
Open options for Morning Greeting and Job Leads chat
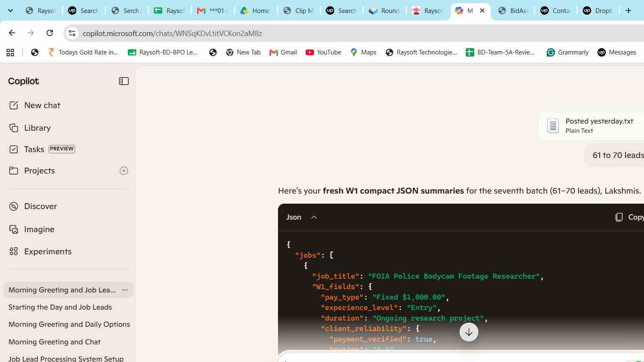pyautogui.click(x=125, y=290)
